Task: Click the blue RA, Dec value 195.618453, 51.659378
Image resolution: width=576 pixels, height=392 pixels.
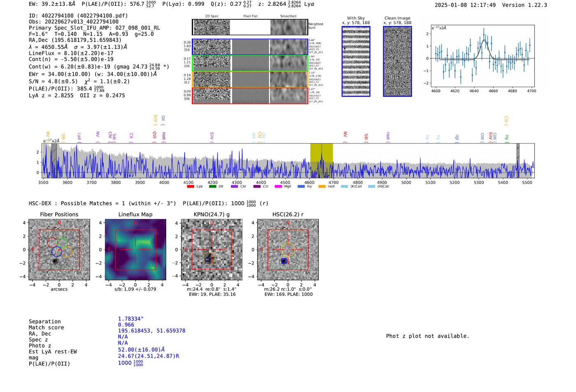Action: [x=151, y=331]
